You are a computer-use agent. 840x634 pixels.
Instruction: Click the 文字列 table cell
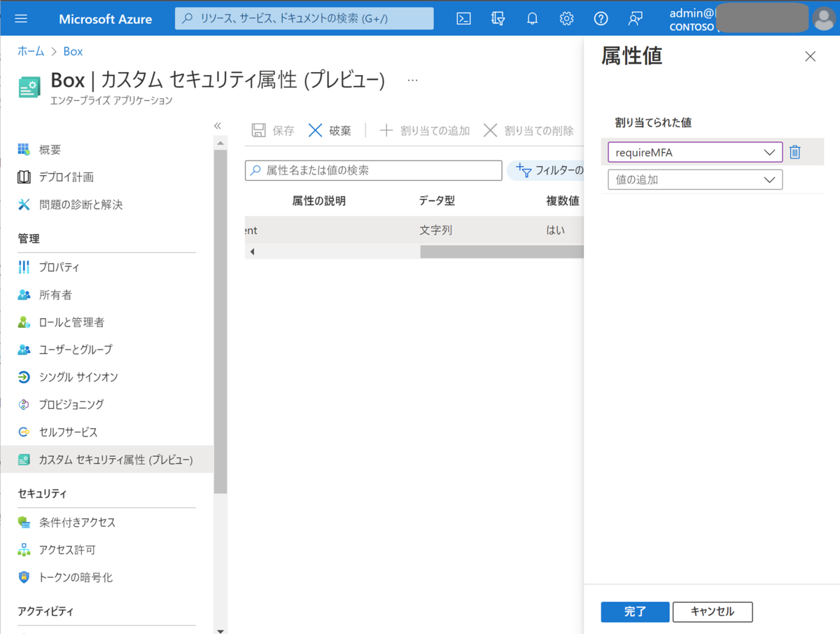(435, 230)
